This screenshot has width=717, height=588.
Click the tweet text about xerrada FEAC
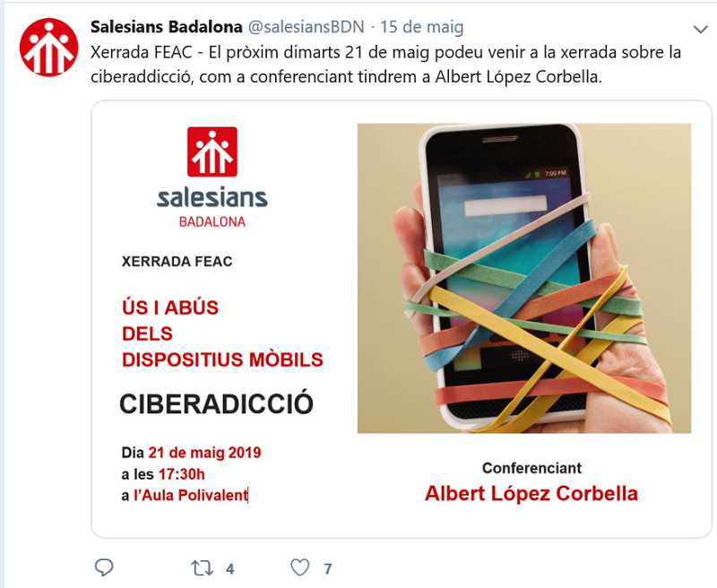coord(385,65)
